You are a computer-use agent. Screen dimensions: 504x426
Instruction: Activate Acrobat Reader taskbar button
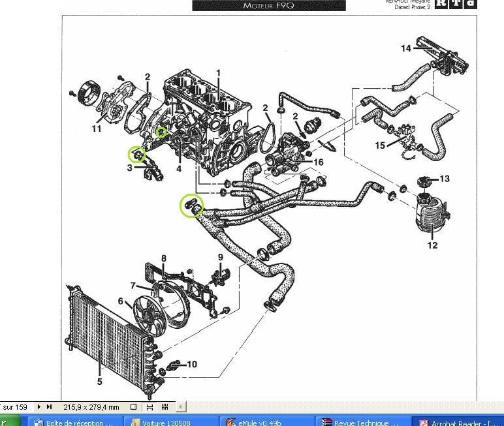(x=458, y=421)
